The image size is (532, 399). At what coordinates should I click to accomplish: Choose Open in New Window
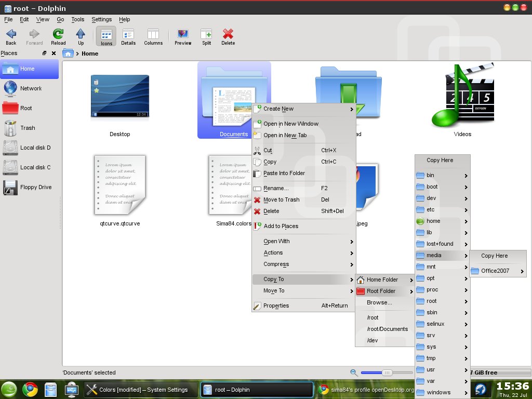click(x=303, y=124)
